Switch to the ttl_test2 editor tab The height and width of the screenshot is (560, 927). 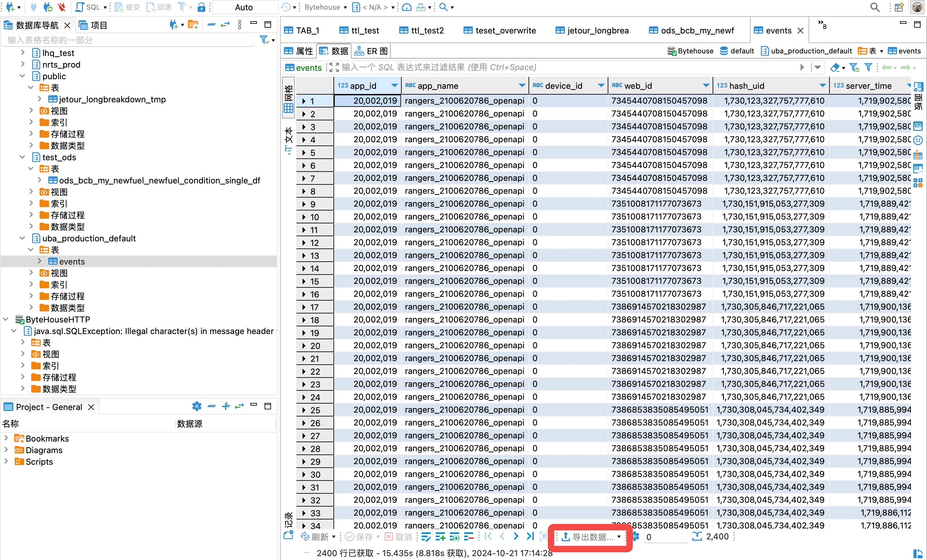(422, 31)
